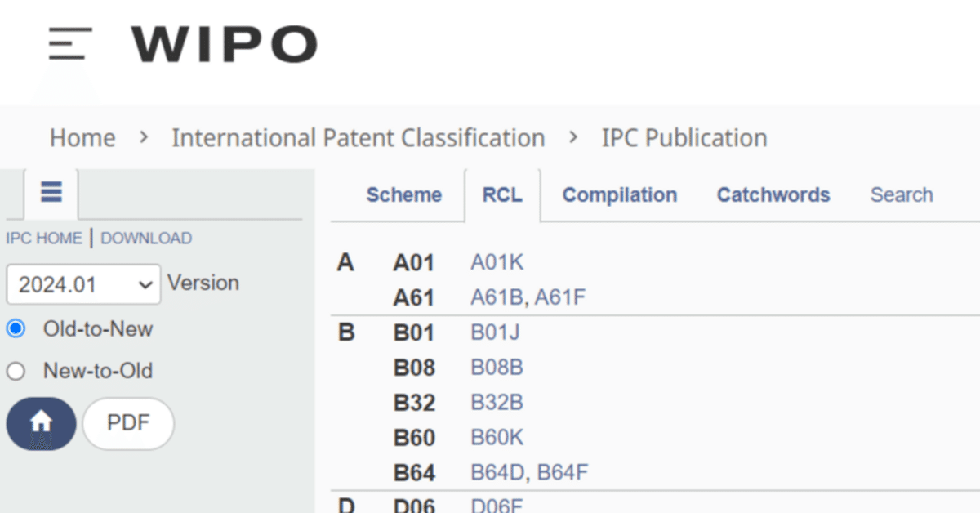Screen dimensions: 980x513
Task: Open the IPC HOME link
Action: coord(44,239)
